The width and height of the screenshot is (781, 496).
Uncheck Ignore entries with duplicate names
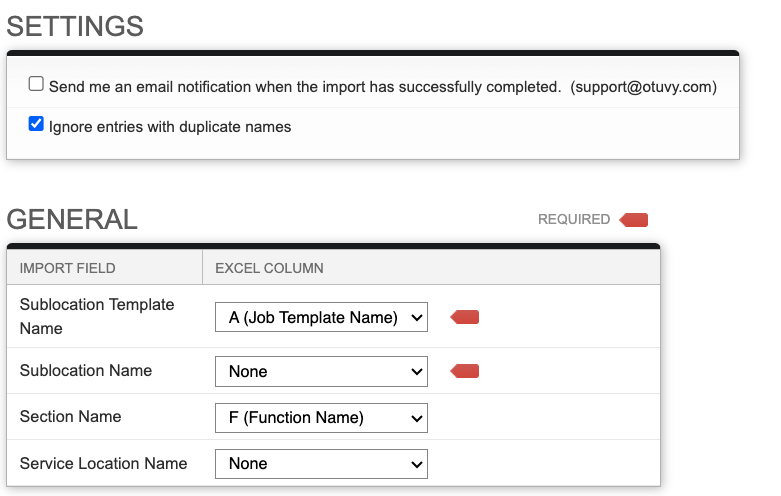pos(37,125)
